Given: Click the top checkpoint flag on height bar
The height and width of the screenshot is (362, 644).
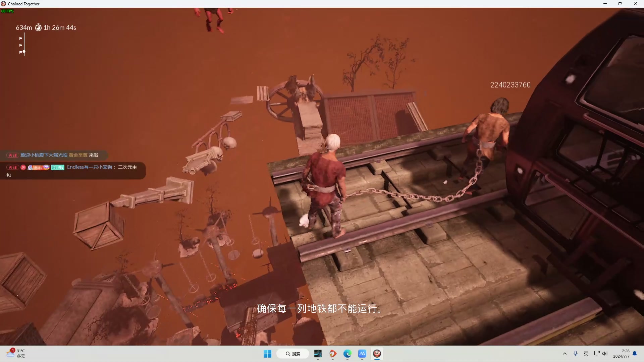Looking at the screenshot, I should 21,39.
